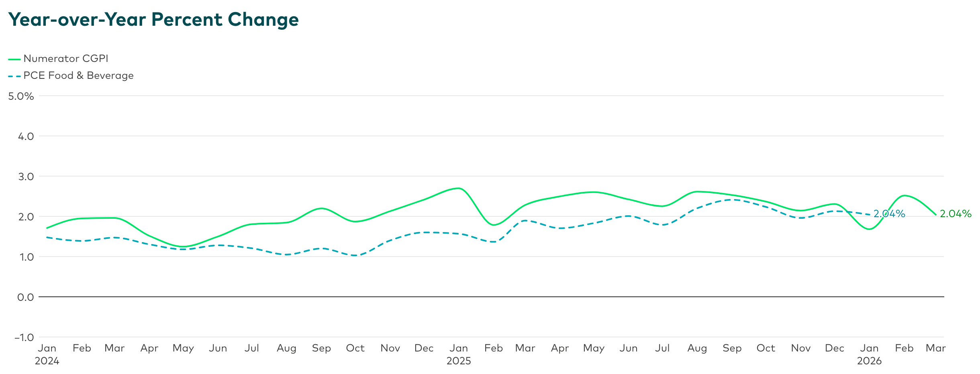980x374 pixels.
Task: Select the Jan 2025 x-axis label
Action: (x=459, y=348)
